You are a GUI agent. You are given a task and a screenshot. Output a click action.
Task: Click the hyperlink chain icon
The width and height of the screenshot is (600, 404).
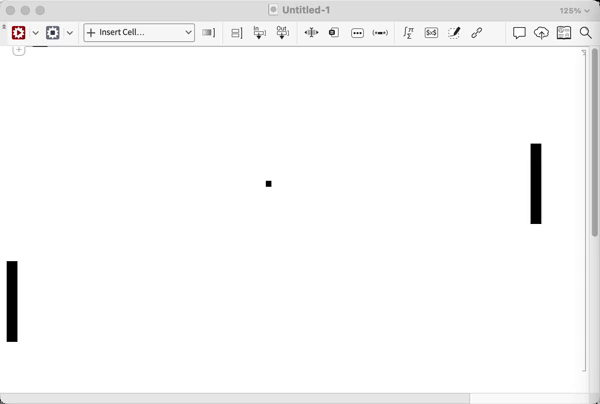(476, 33)
